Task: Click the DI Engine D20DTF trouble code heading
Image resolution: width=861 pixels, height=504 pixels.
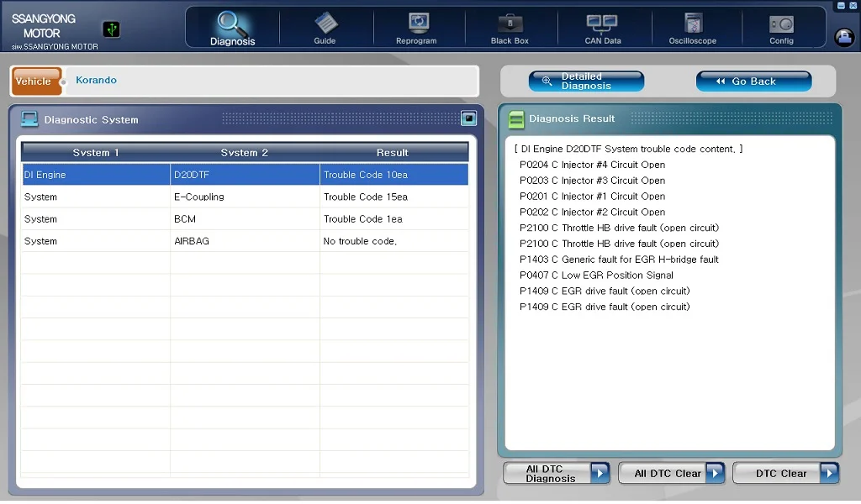Action: [x=628, y=149]
